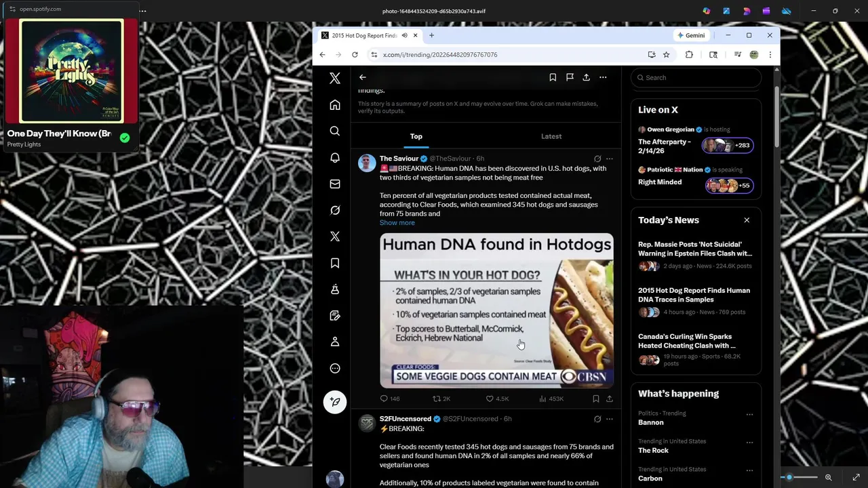Viewport: 868px width, 488px height.
Task: Open Explore magnifier in X sidebar
Action: [x=335, y=131]
